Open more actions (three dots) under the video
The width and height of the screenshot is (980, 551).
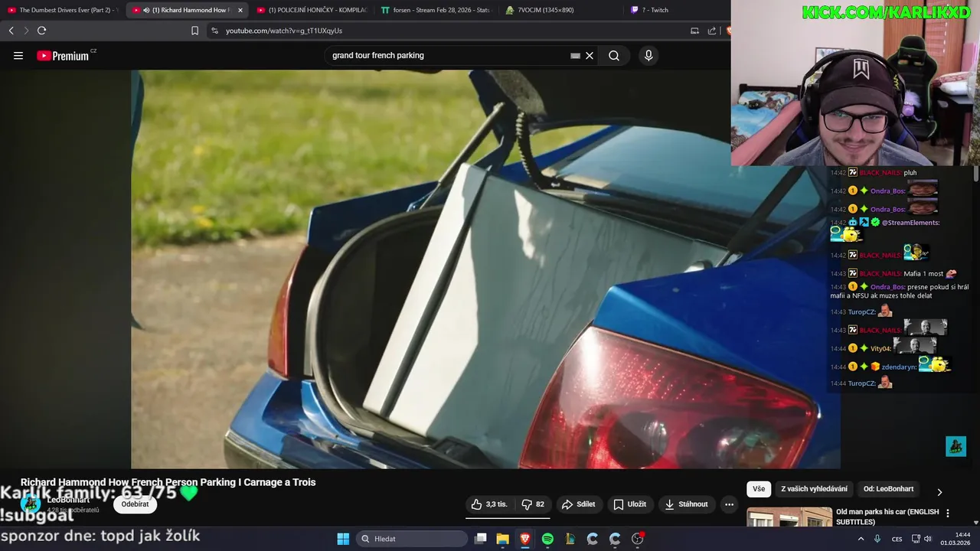(729, 504)
